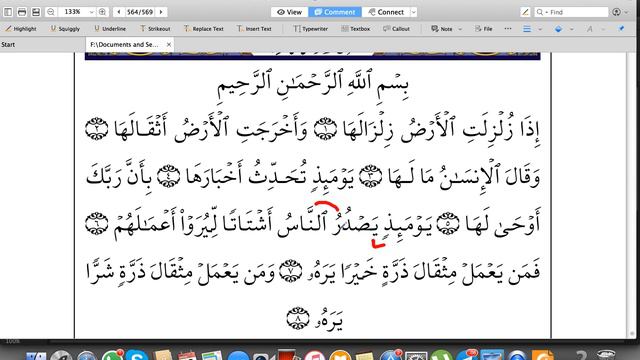Screen dimensions: 640x360
Task: Select the Typewriter tool
Action: coord(311,29)
